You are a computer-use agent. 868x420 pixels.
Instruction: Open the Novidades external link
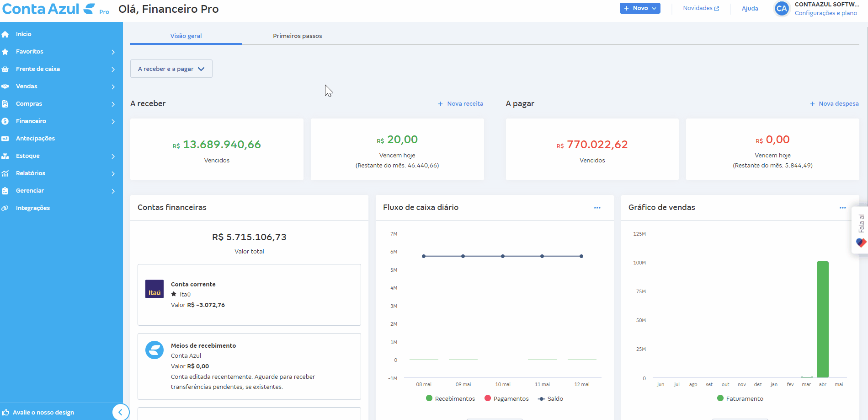tap(701, 8)
